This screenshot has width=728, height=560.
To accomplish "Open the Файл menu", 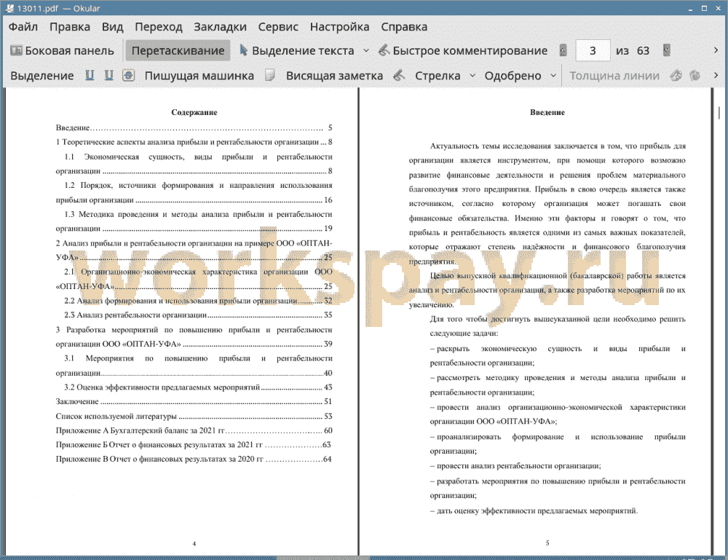I will [23, 27].
